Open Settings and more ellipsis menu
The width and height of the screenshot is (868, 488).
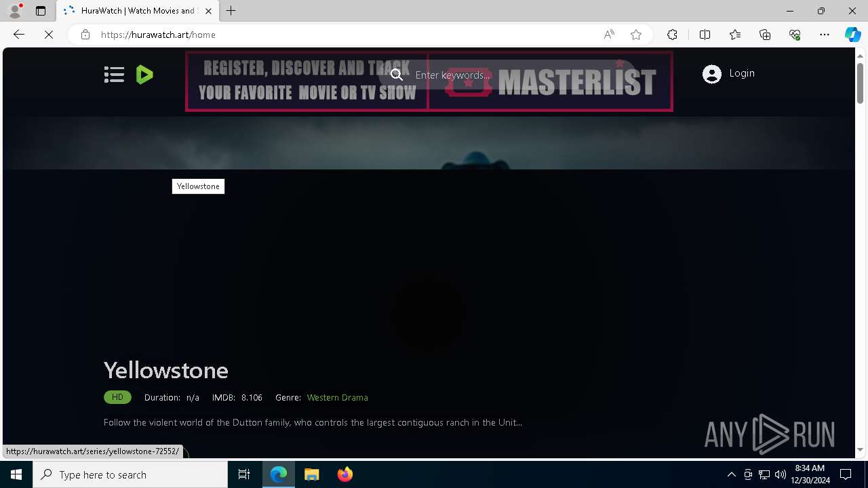(825, 35)
